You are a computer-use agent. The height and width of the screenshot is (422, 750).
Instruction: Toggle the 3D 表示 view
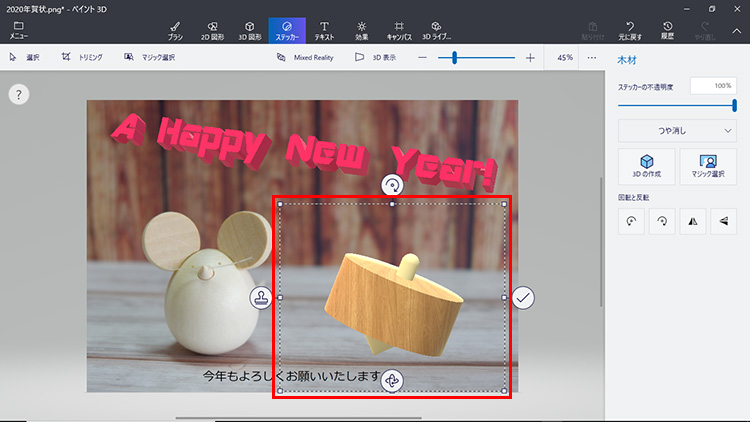tap(375, 58)
